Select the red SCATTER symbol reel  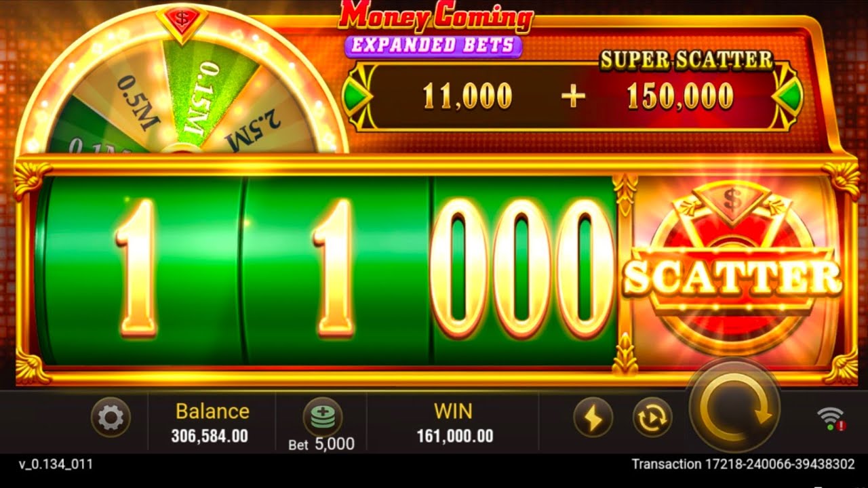732,271
